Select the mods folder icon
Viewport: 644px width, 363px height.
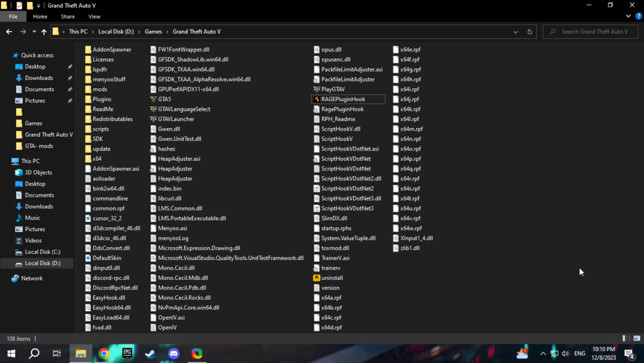(88, 89)
